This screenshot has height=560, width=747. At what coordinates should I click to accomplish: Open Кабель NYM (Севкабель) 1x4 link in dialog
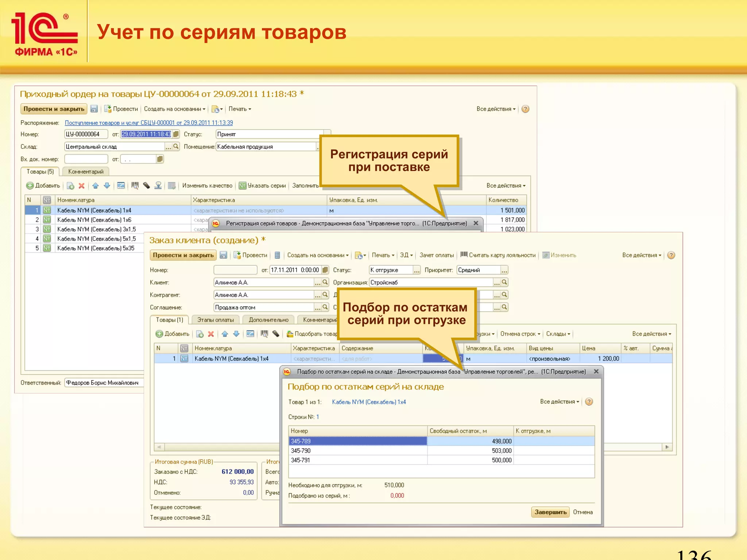(369, 402)
